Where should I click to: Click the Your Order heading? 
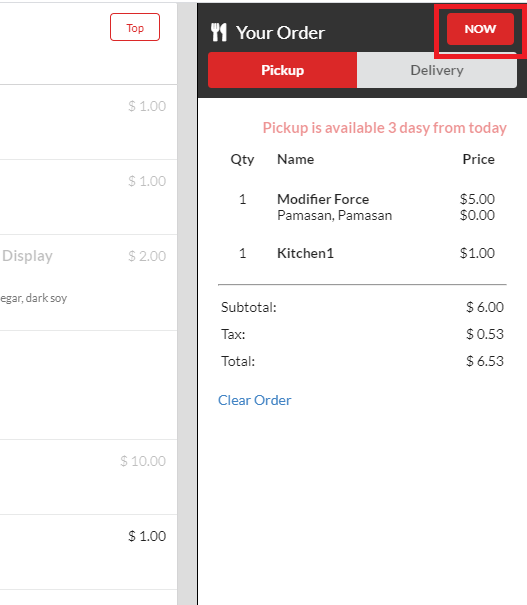280,33
